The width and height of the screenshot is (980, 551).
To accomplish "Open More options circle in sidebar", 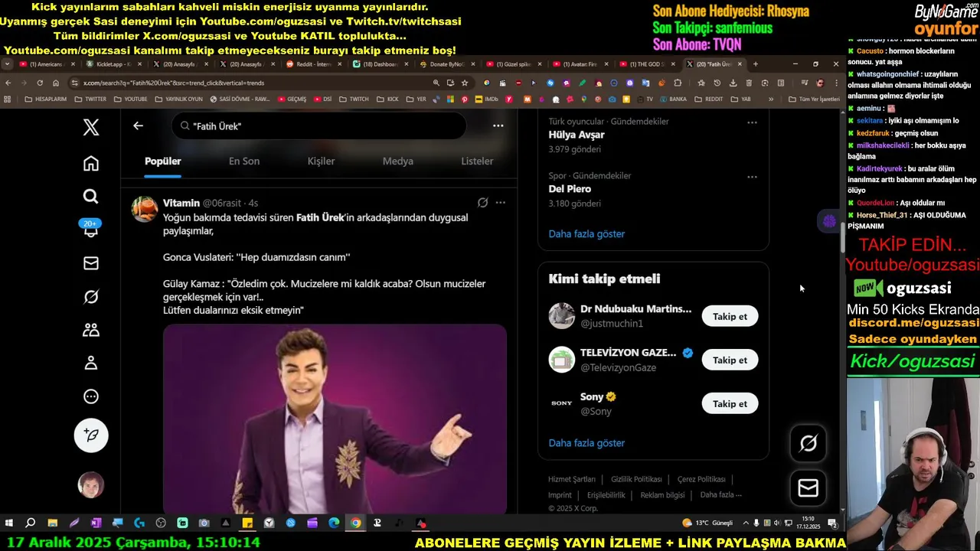I will [x=91, y=396].
